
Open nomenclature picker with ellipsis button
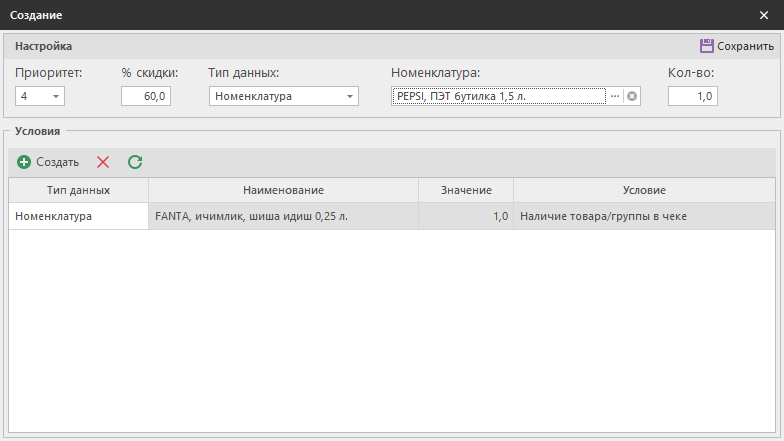click(x=615, y=96)
